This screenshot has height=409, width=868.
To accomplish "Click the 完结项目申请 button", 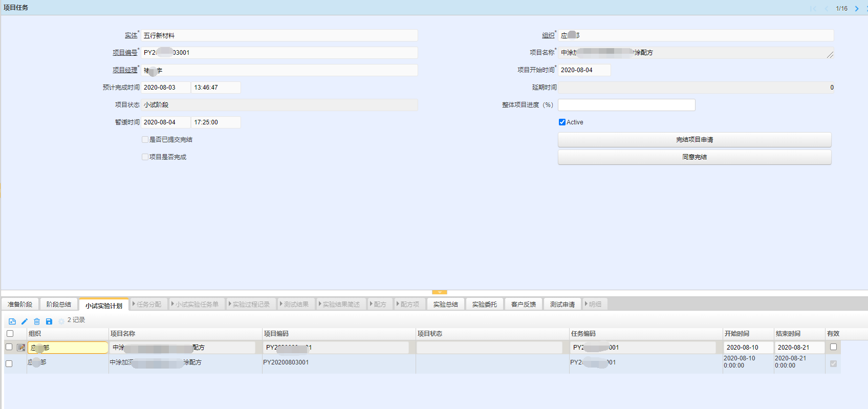I will pos(694,140).
